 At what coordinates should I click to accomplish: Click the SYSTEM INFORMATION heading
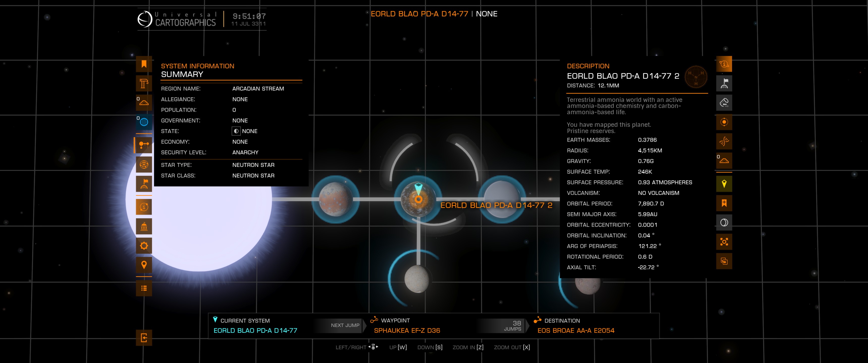(198, 66)
